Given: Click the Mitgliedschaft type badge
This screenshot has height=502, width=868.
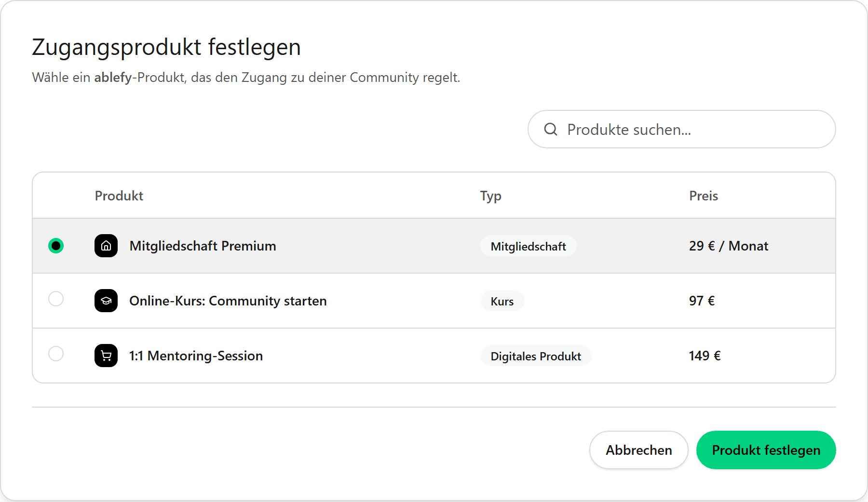Looking at the screenshot, I should click(x=528, y=246).
